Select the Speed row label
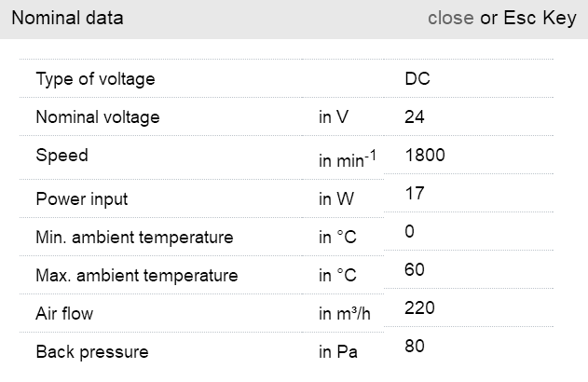Image resolution: width=588 pixels, height=382 pixels. pos(62,156)
